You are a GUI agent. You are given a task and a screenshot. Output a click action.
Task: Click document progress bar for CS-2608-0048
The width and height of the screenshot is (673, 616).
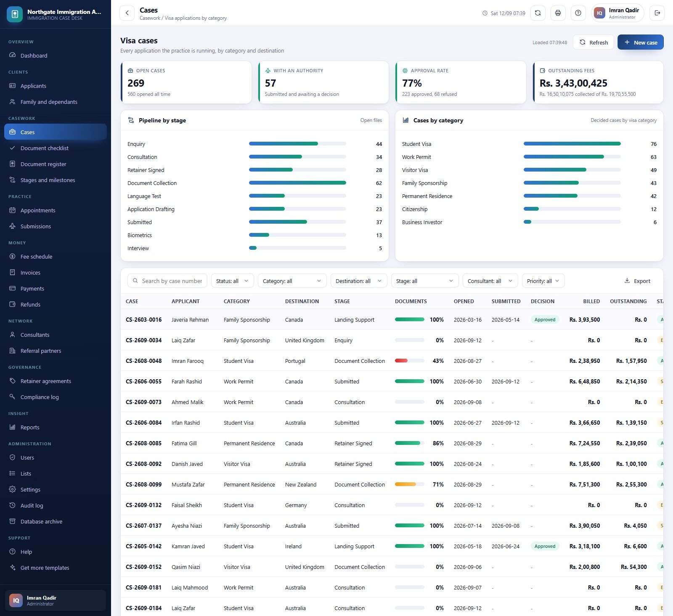tap(409, 361)
